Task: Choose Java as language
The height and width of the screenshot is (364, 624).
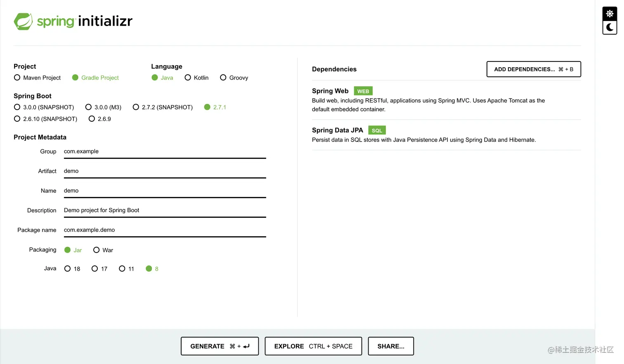Action: point(162,78)
